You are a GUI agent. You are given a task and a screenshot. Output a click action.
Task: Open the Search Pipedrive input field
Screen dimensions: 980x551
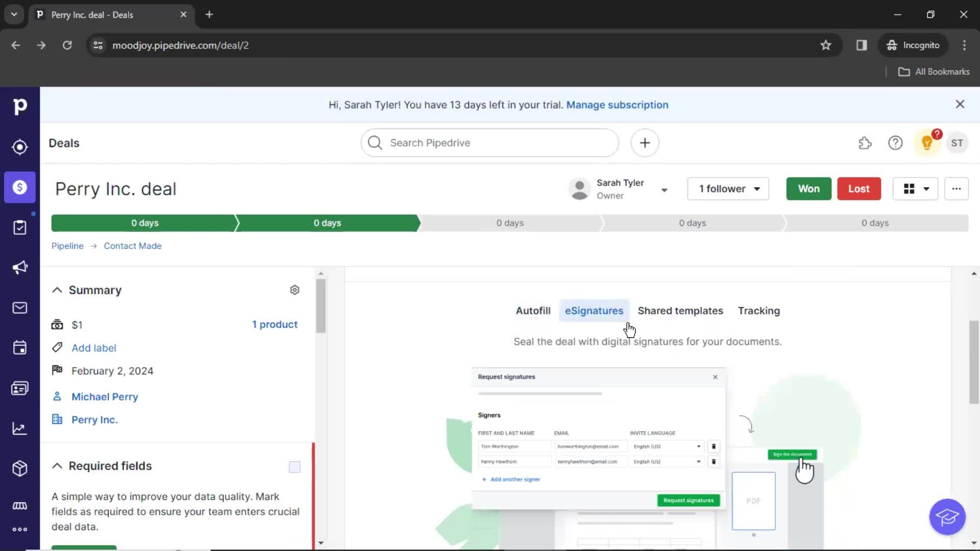coord(490,143)
